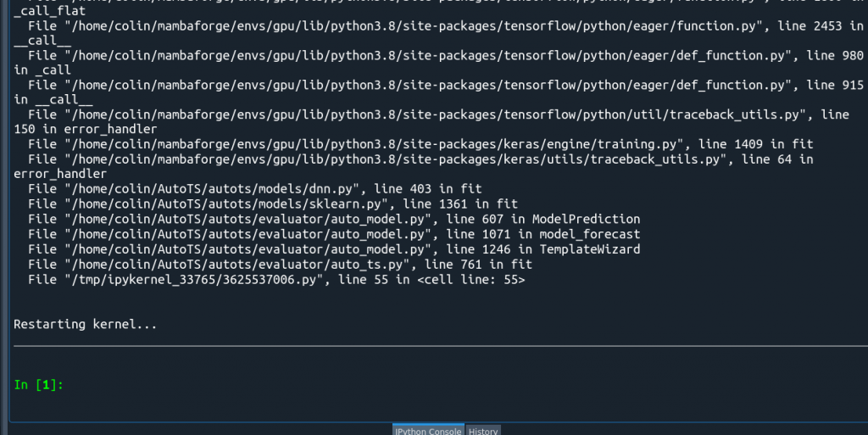Select the 'Restarting kernel...' message

point(86,324)
